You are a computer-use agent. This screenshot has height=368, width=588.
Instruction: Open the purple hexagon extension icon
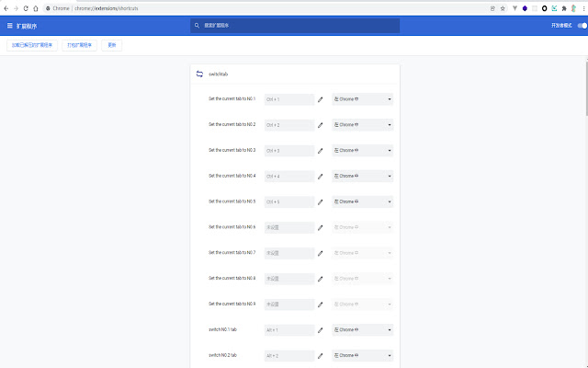[525, 8]
